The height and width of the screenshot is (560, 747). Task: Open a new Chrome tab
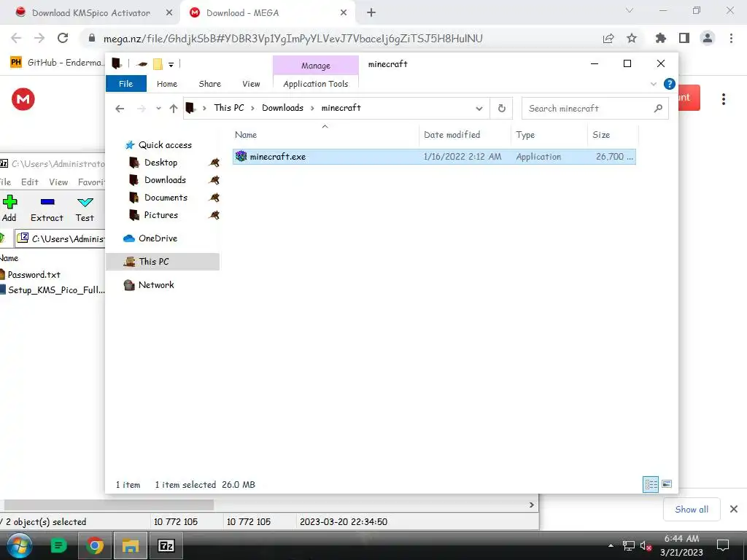tap(371, 13)
